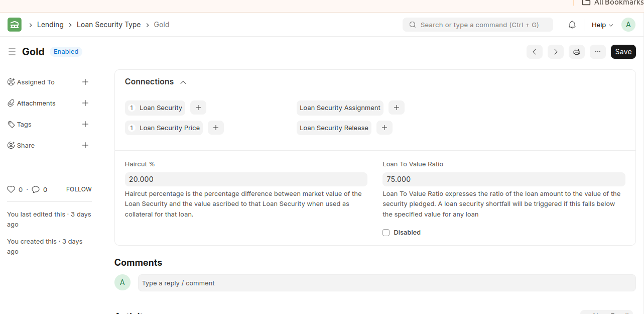Open the Help dropdown menu
The width and height of the screenshot is (644, 314).
click(x=602, y=25)
